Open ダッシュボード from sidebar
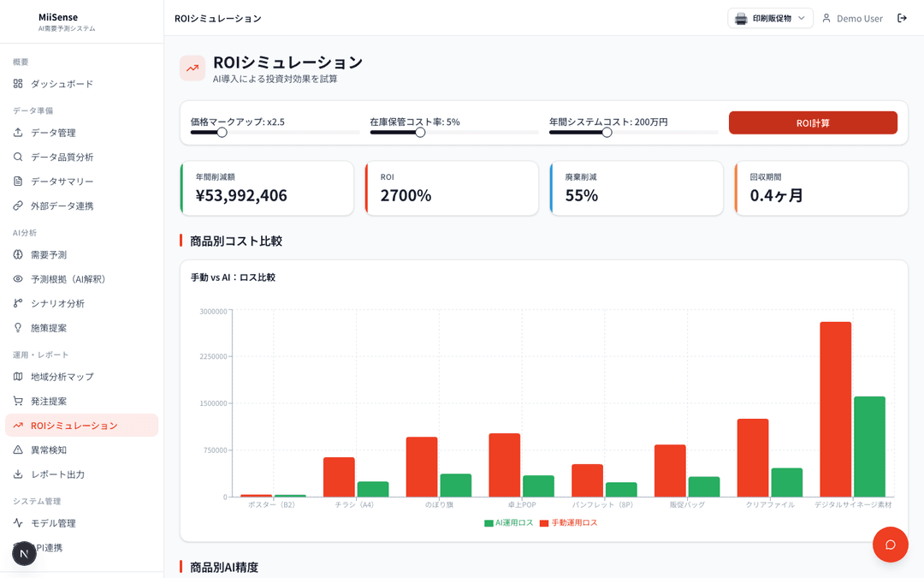Image resolution: width=924 pixels, height=578 pixels. [82, 84]
